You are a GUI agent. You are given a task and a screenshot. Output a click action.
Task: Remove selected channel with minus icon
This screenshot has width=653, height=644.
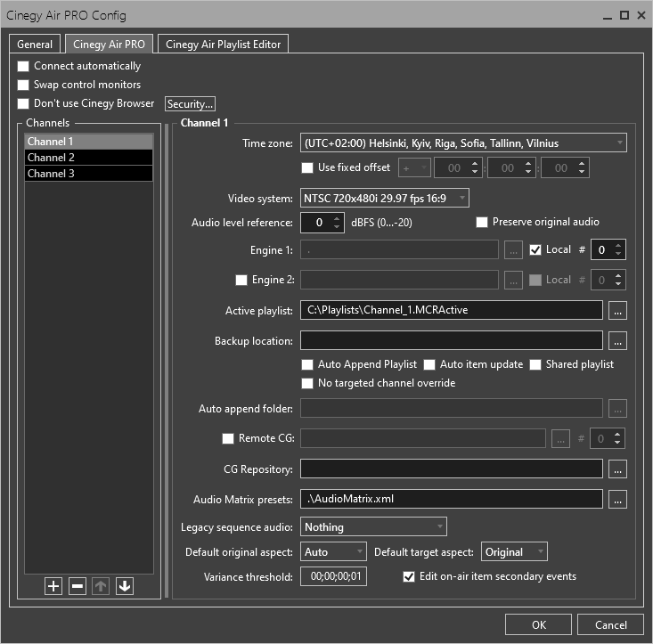[77, 586]
